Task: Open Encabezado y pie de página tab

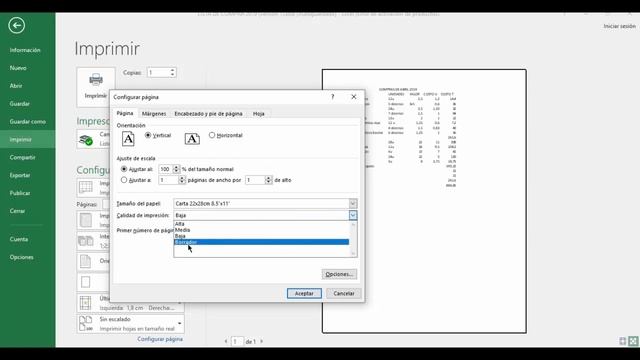Action: tap(208, 114)
